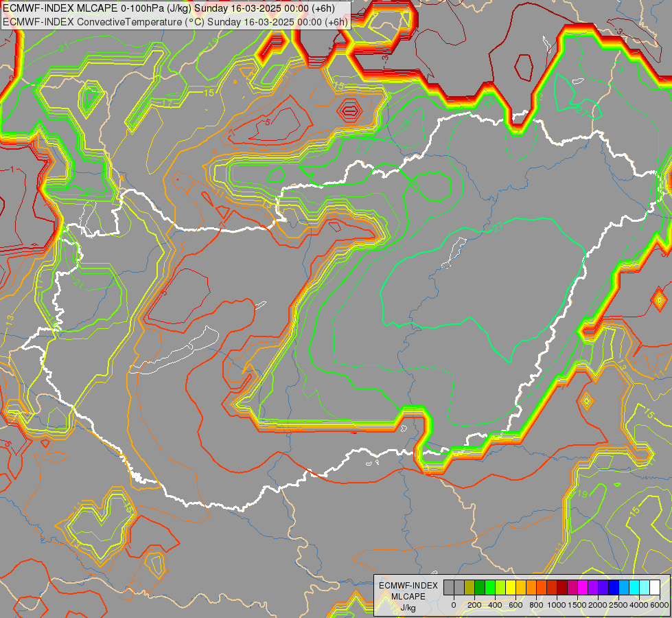This screenshot has width=672, height=618.
Task: Click the 4000 legend scale label
Action: click(639, 605)
